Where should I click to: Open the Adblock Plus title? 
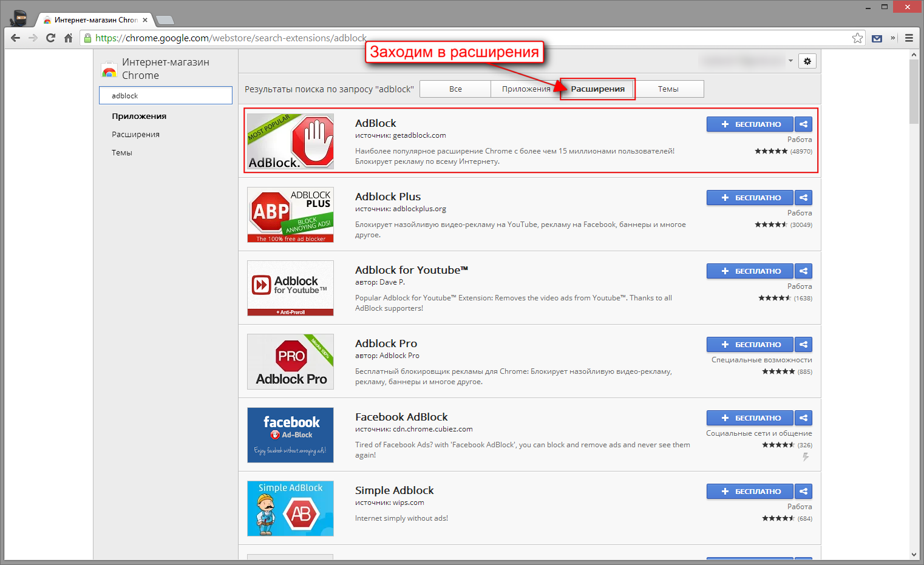388,197
